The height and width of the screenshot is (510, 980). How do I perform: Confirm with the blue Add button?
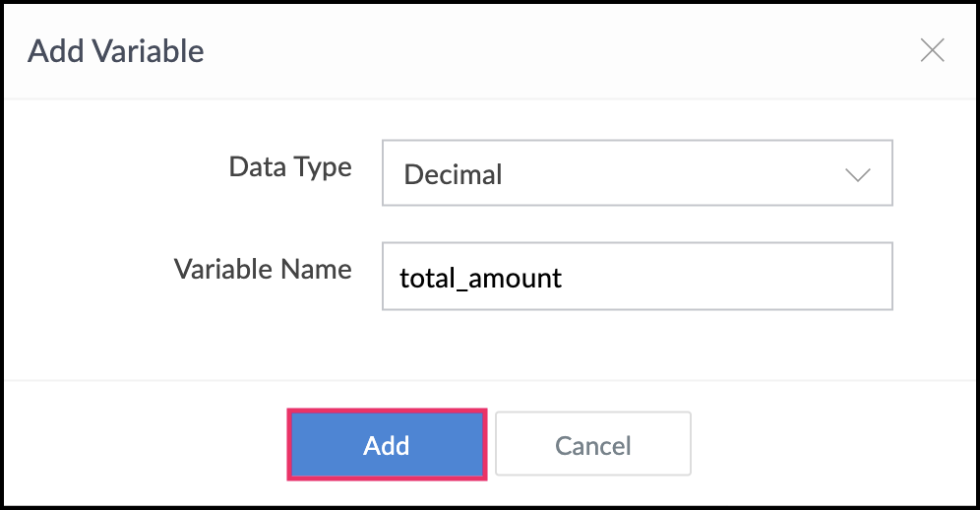click(387, 445)
